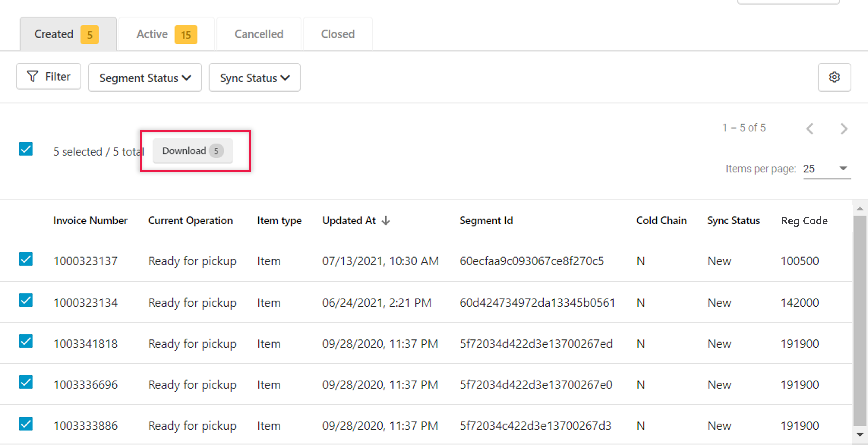This screenshot has height=445, width=868.
Task: Click reg code 100500
Action: [x=800, y=261]
